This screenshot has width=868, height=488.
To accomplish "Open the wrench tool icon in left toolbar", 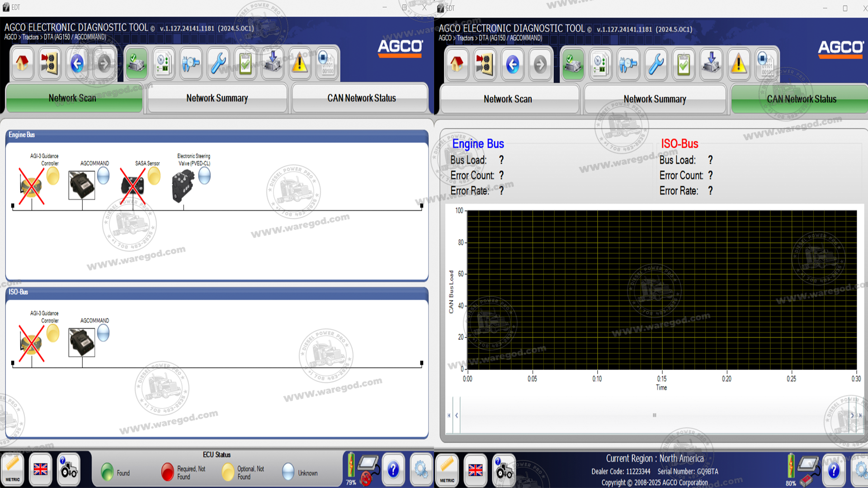I will [x=218, y=63].
